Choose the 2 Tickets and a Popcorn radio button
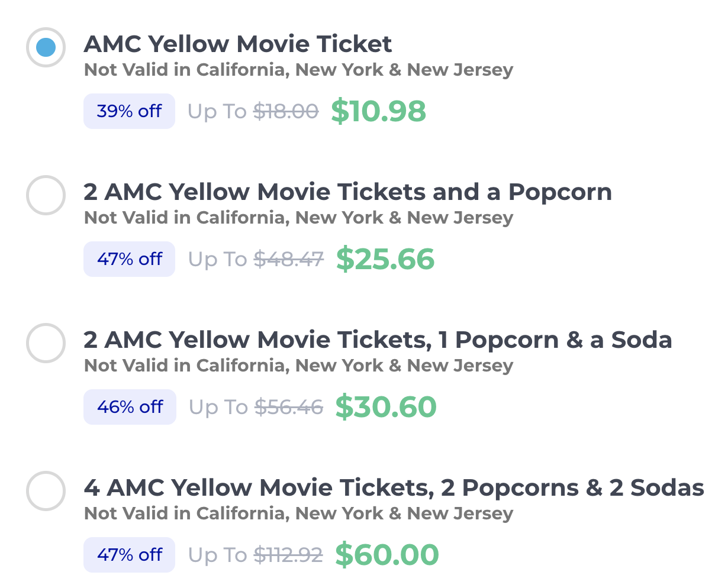 coord(46,195)
